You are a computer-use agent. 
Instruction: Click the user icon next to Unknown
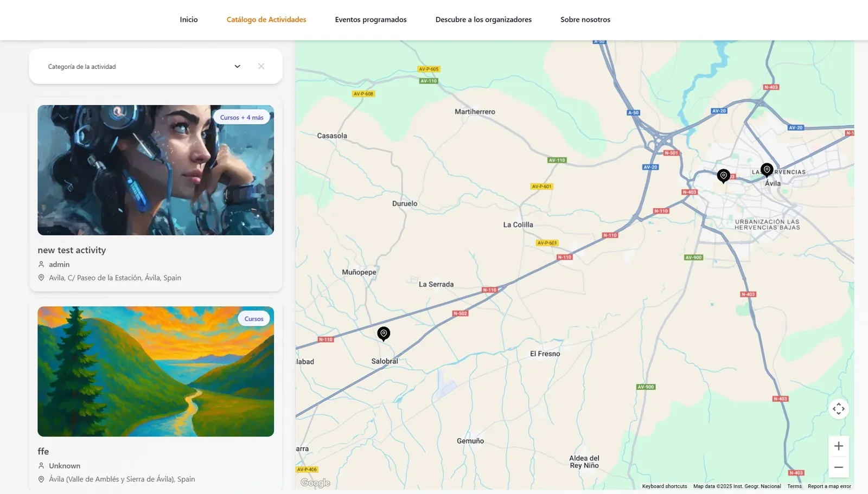point(41,466)
